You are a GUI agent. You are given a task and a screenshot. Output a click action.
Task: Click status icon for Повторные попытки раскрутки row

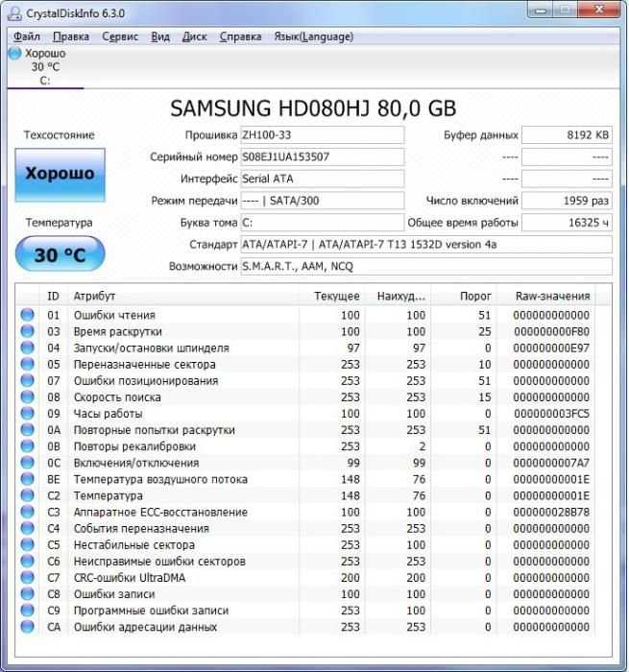coord(28,429)
